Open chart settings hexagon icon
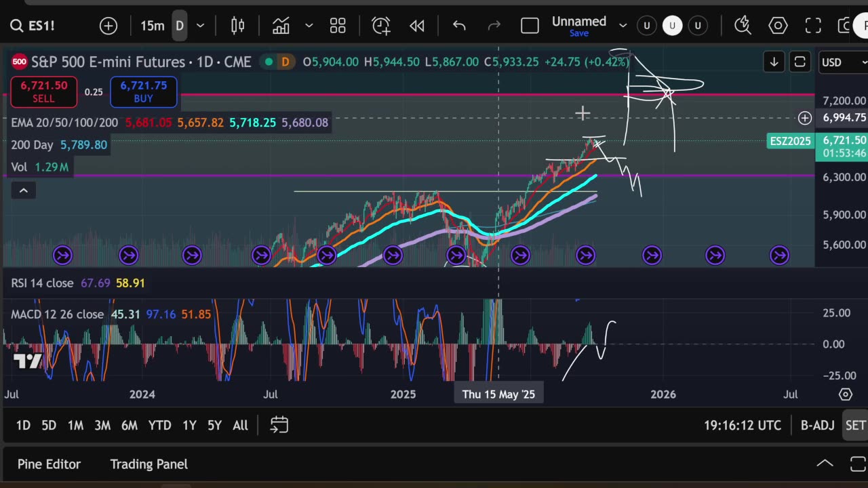 [778, 26]
